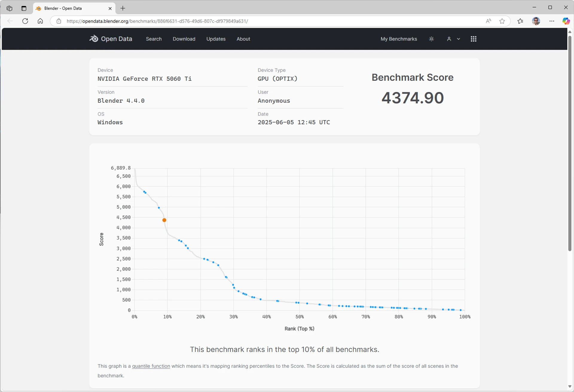Go to the Download page
Screen dimensions: 574x392
(x=184, y=39)
